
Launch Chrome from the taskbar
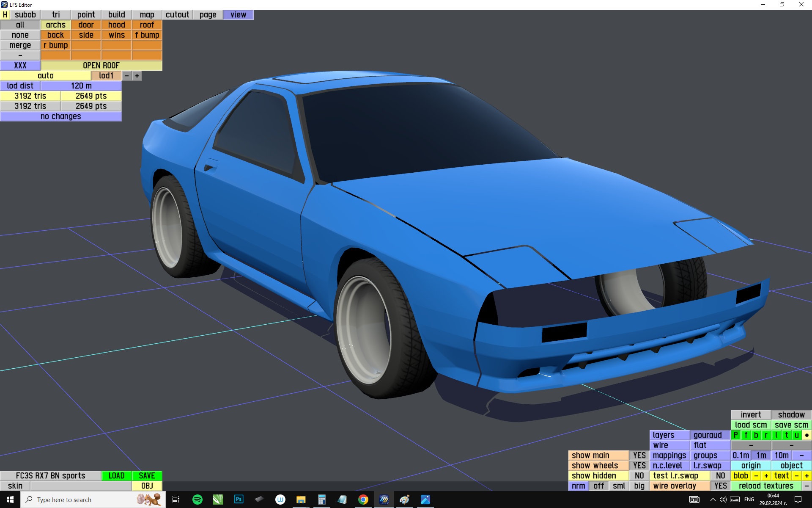(363, 500)
